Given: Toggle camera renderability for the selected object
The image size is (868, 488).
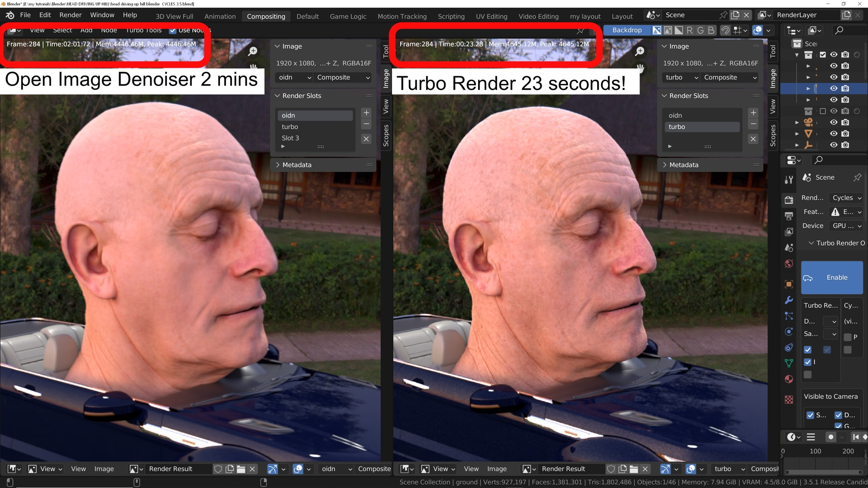Looking at the screenshot, I should [x=845, y=88].
